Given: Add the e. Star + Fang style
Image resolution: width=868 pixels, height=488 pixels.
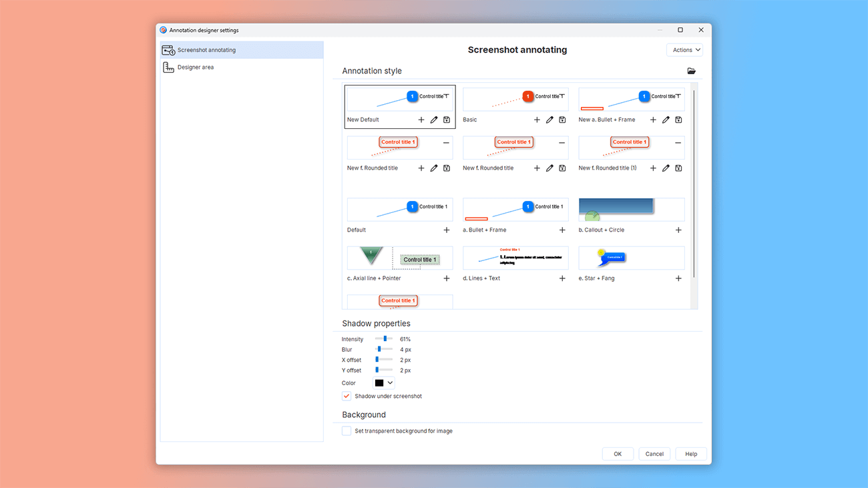Looking at the screenshot, I should point(678,278).
